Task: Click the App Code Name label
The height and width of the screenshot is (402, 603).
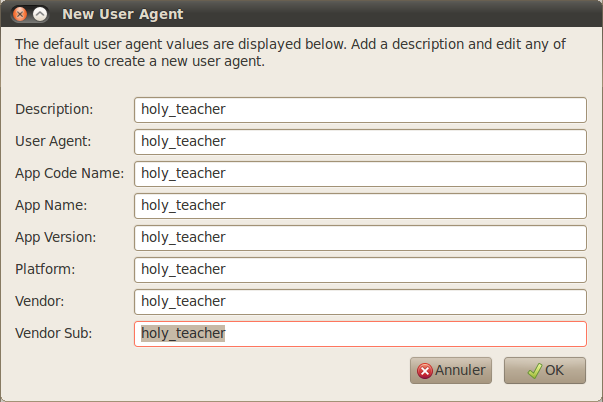Action: pyautogui.click(x=69, y=173)
